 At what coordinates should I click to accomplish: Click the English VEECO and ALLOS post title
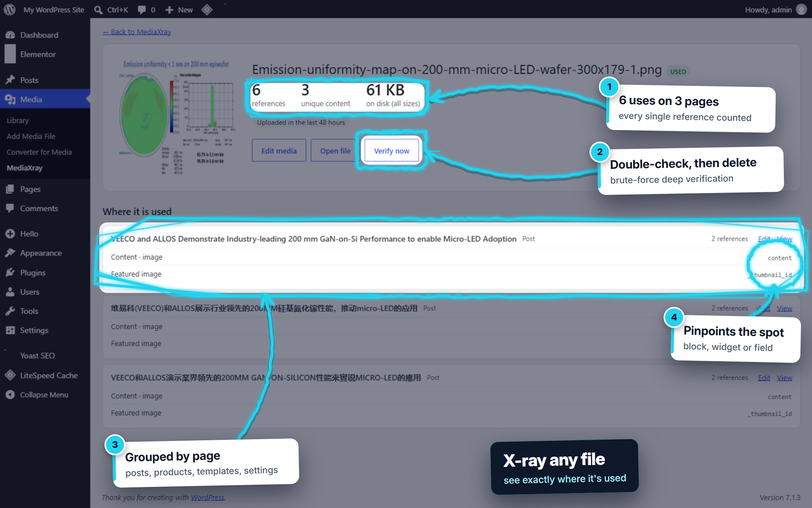coord(314,239)
